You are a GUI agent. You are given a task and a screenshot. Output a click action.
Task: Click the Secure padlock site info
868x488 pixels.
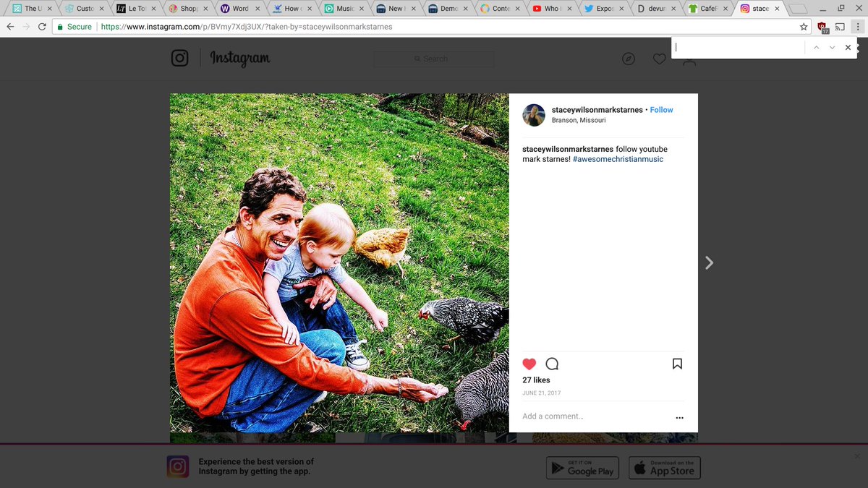point(75,27)
